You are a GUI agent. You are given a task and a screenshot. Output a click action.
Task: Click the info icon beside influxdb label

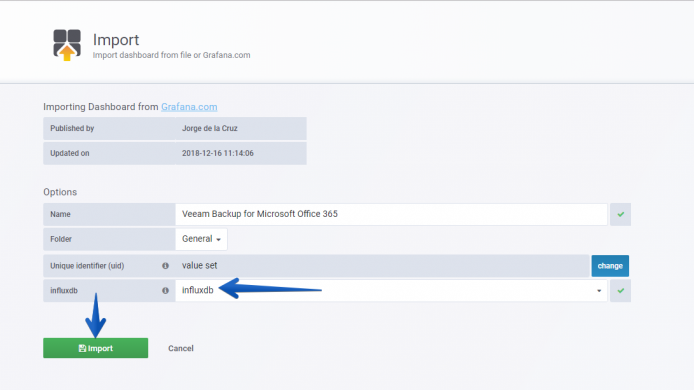pos(165,290)
